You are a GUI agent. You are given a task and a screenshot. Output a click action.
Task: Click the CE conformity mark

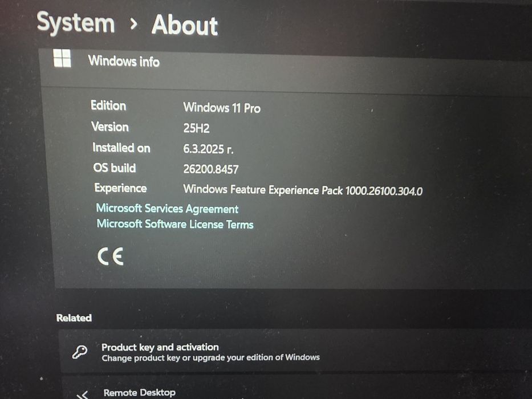(x=111, y=256)
